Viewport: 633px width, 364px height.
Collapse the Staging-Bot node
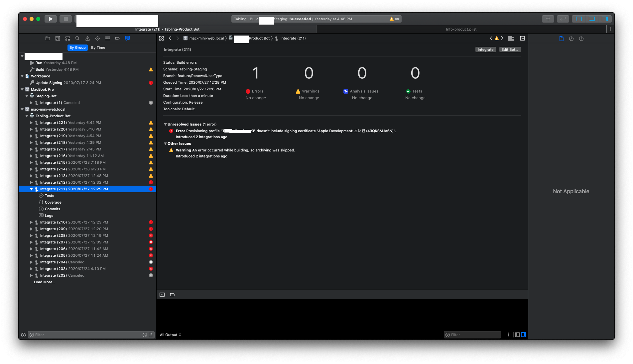pos(27,96)
